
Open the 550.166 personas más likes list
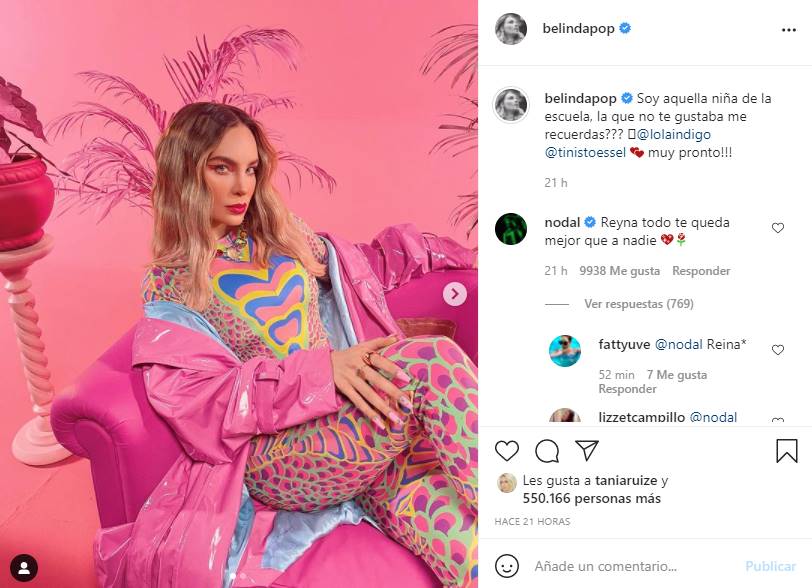[591, 498]
